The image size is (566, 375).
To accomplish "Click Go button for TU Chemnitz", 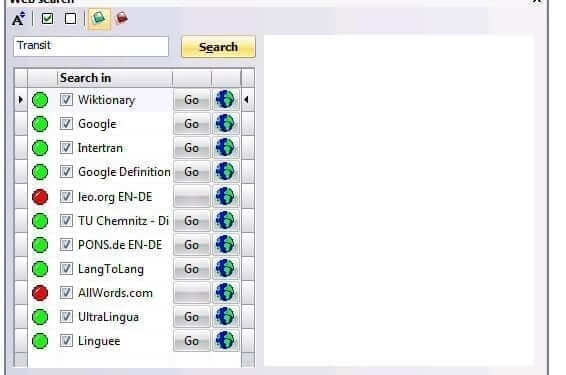I will 192,221.
